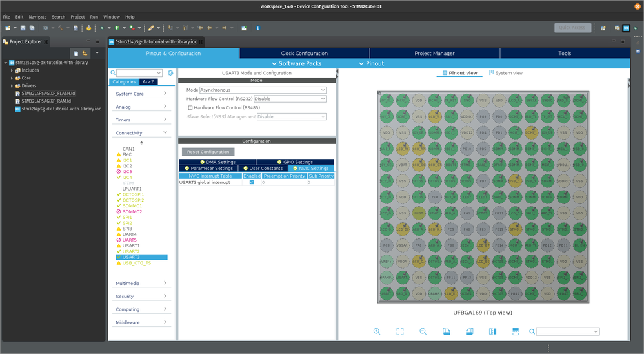
Task: Open the Navigate menu
Action: (x=37, y=17)
